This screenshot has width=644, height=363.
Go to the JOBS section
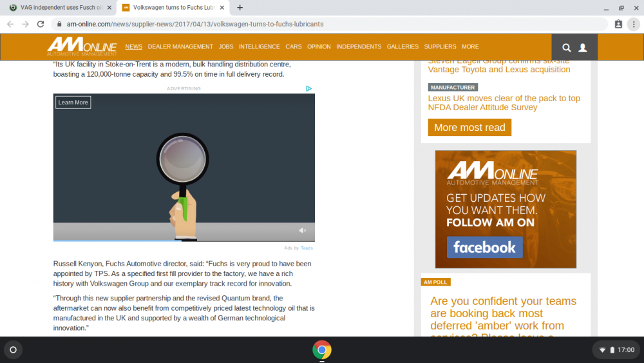pyautogui.click(x=226, y=47)
